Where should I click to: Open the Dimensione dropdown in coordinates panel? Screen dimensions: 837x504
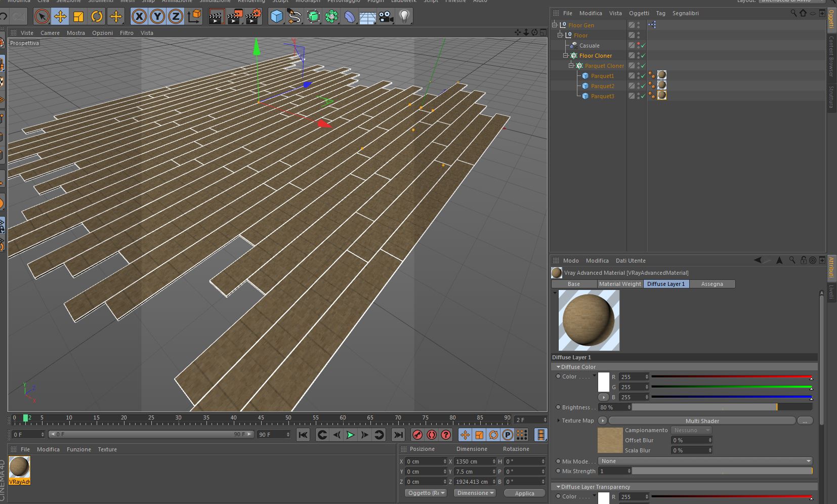pos(475,493)
